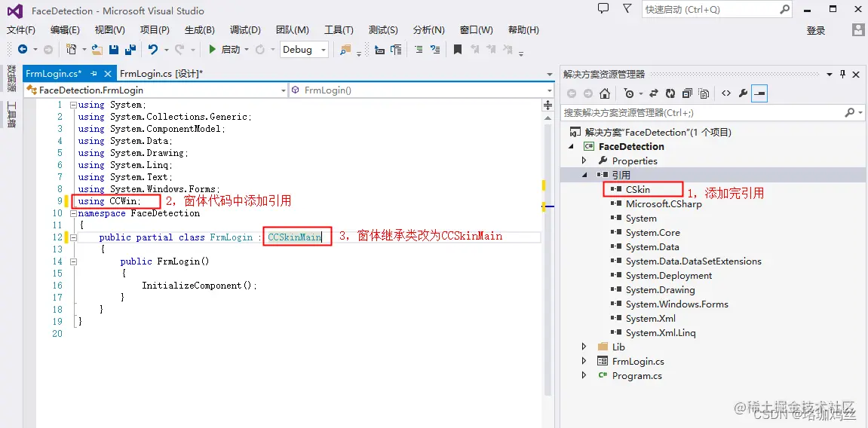Select the CSkin reference
This screenshot has width=868, height=428.
pyautogui.click(x=638, y=189)
